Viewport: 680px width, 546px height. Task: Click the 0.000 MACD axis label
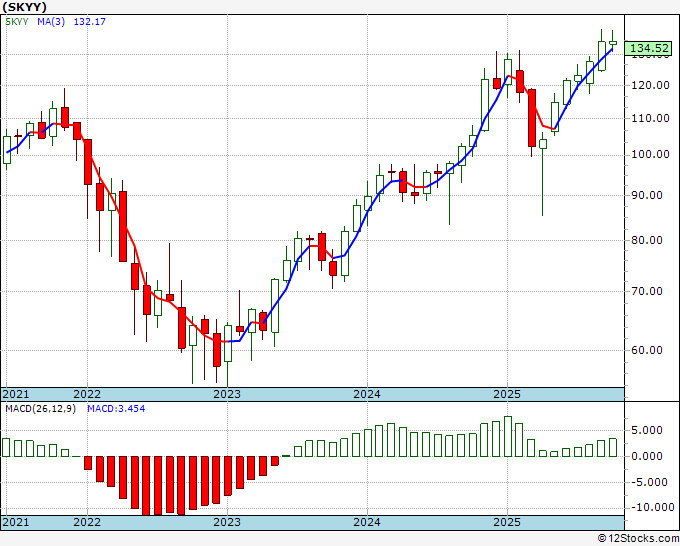pos(647,456)
